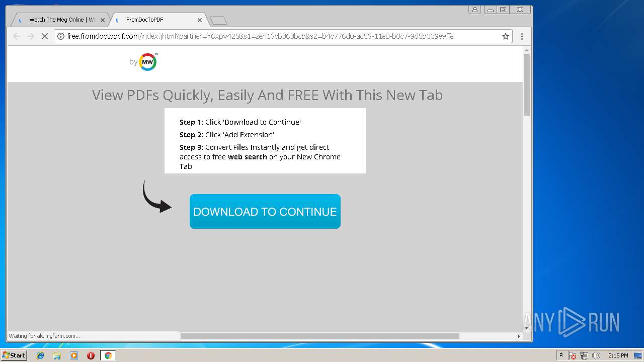Close the Watch The Meg Online tab
Viewport: 644px width, 362px height.
(103, 20)
